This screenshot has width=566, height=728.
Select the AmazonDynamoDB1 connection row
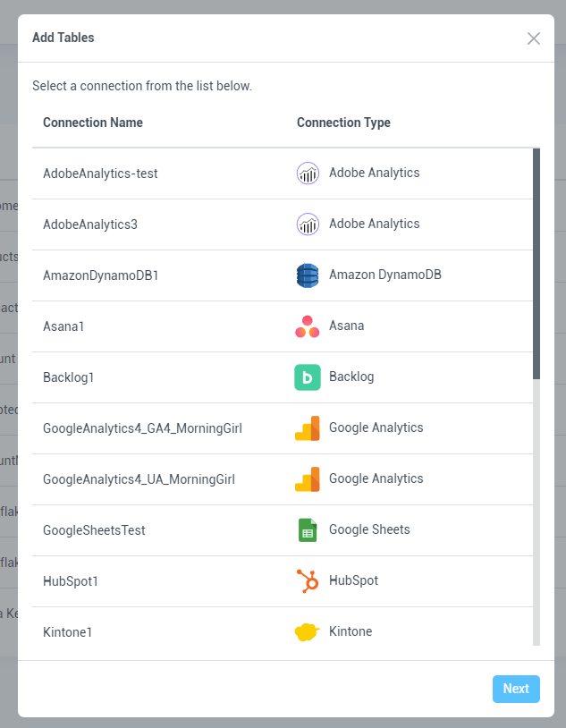[x=101, y=275]
